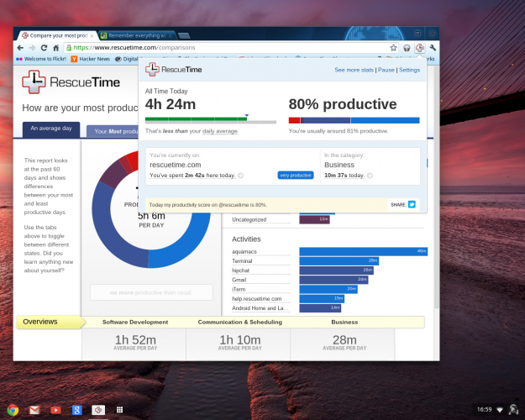The image size is (525, 420).
Task: Bookmark page with star icon
Action: [x=393, y=48]
